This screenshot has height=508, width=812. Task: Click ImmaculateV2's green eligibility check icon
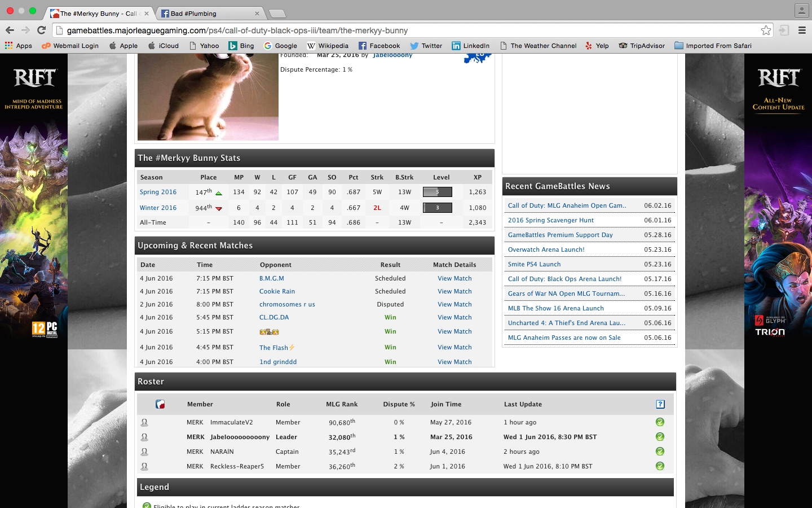660,422
